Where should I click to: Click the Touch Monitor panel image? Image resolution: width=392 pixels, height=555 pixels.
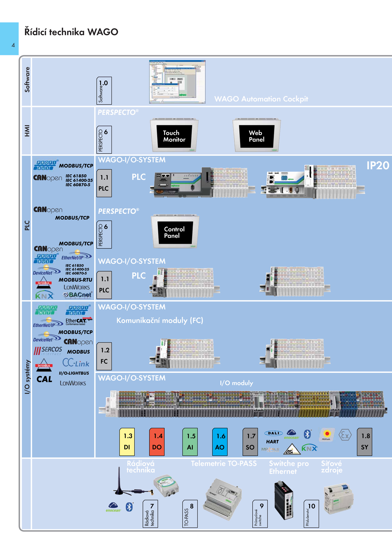point(174,135)
